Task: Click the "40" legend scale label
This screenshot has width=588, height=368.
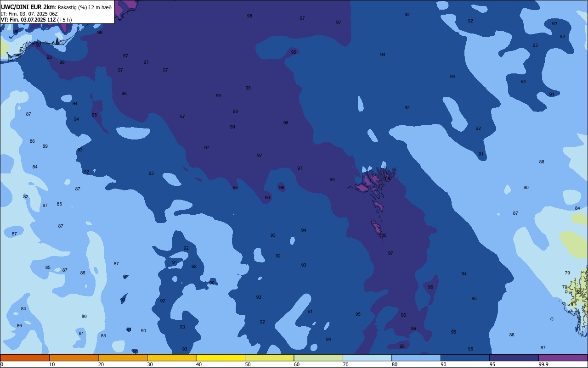Action: (x=199, y=364)
